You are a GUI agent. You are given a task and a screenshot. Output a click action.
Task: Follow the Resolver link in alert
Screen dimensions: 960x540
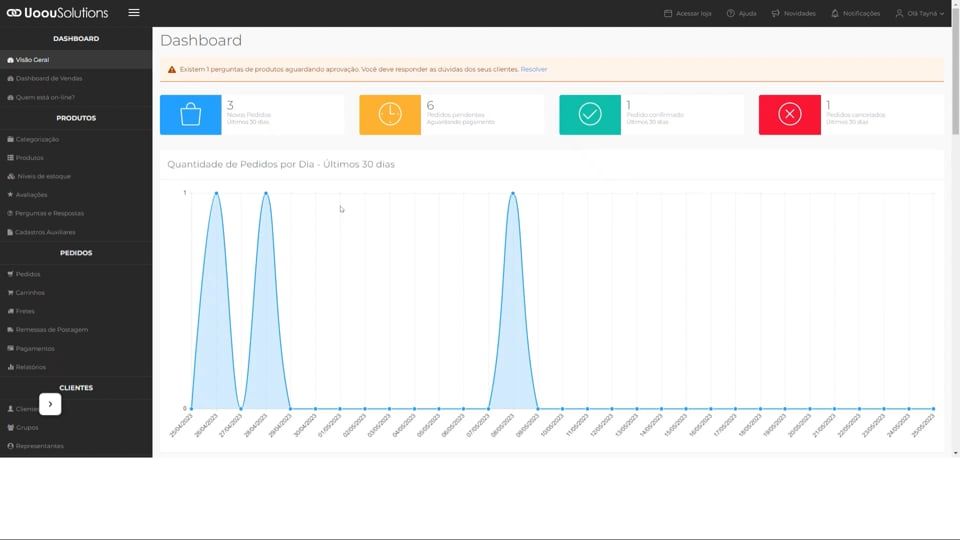(x=534, y=69)
